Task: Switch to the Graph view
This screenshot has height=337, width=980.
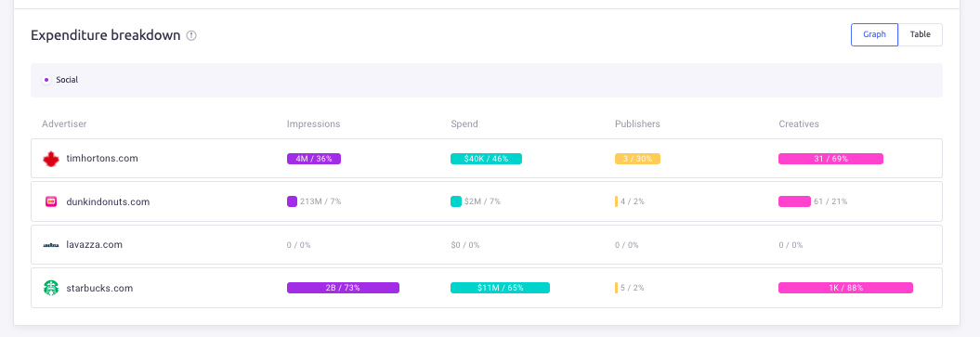Action: [874, 35]
